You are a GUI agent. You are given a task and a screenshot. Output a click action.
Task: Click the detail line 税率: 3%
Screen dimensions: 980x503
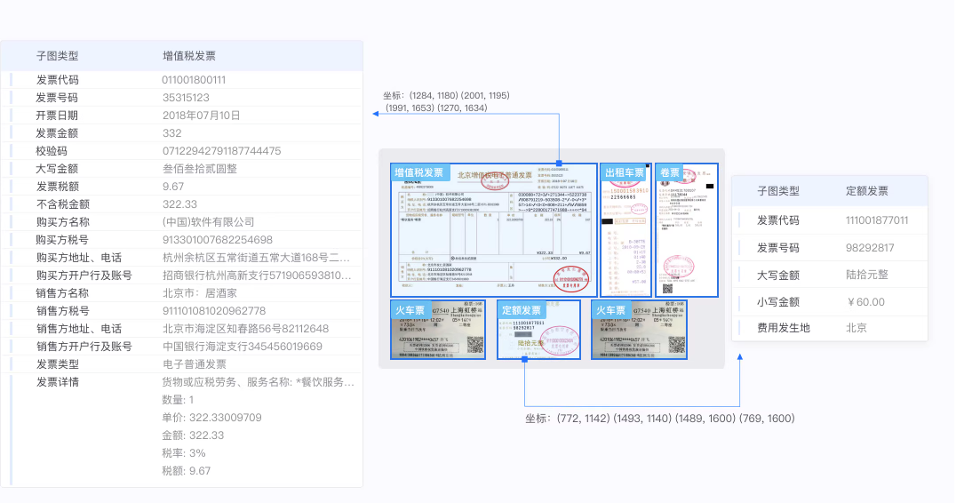(x=184, y=453)
